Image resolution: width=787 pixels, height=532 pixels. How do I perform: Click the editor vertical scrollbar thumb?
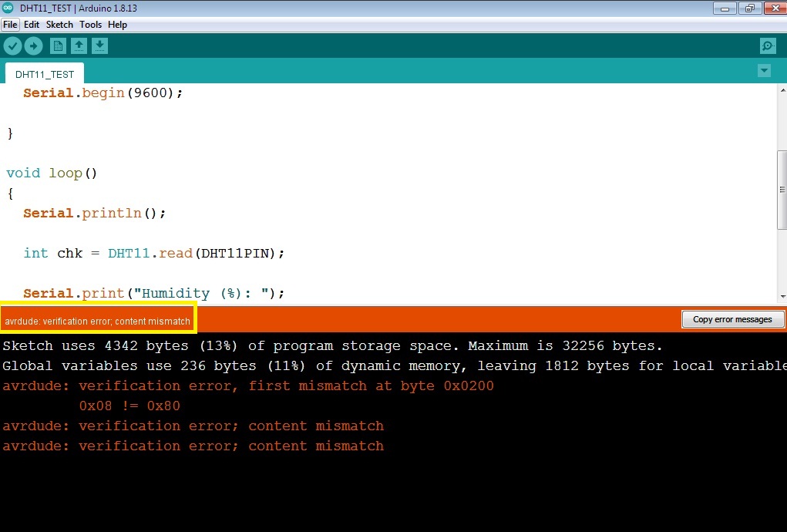tap(782, 189)
